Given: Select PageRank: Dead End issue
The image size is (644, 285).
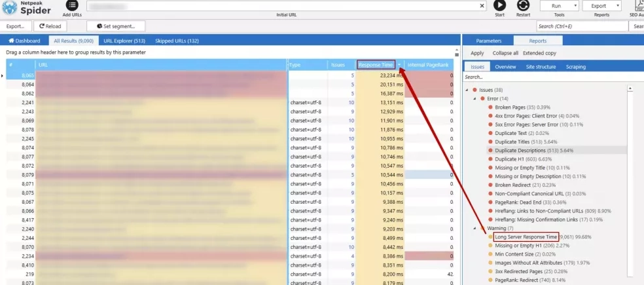Looking at the screenshot, I should pos(530,202).
